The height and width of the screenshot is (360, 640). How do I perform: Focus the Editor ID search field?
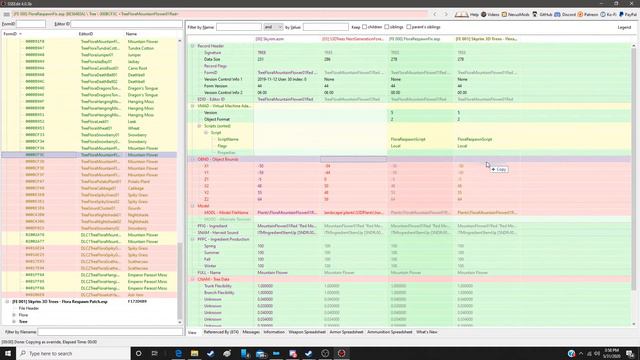click(x=126, y=24)
